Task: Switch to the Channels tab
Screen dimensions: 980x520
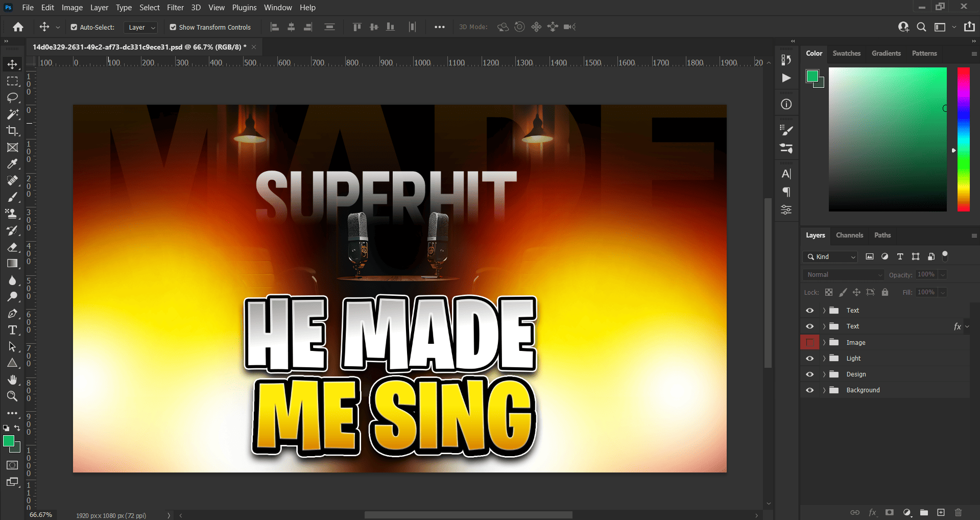Action: click(x=849, y=235)
